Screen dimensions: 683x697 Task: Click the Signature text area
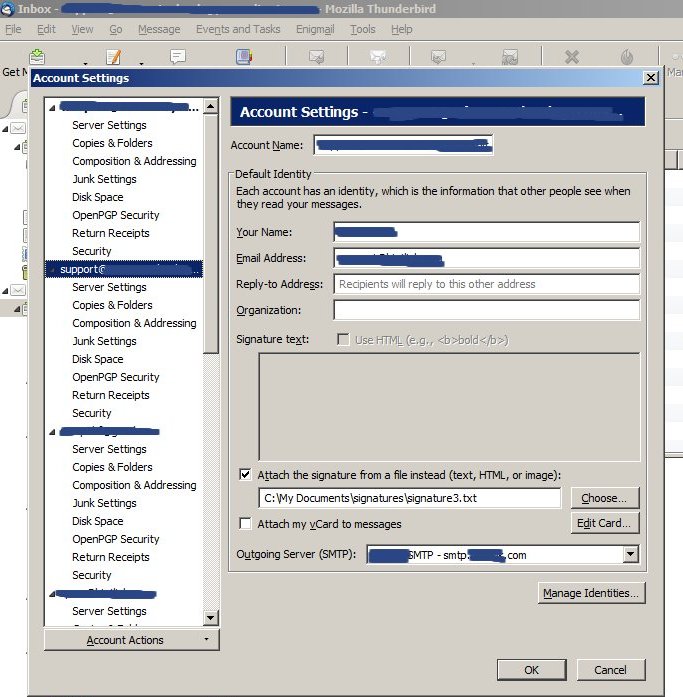point(449,407)
